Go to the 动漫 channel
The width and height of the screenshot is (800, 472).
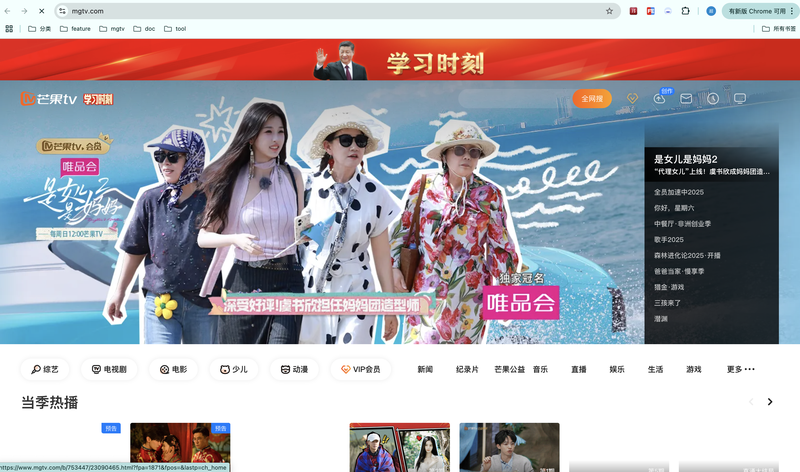[294, 369]
